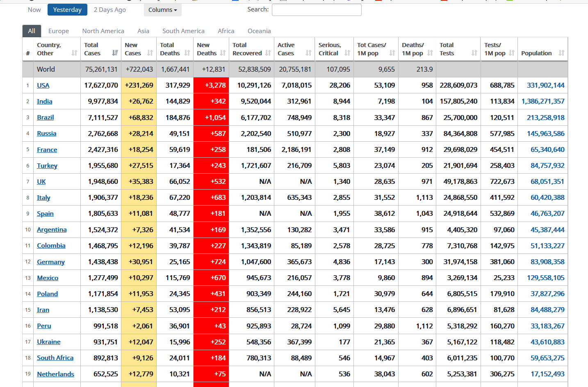Image resolution: width=588 pixels, height=387 pixels.
Task: Sort by Total Deaths column sort icon
Action: (x=187, y=53)
